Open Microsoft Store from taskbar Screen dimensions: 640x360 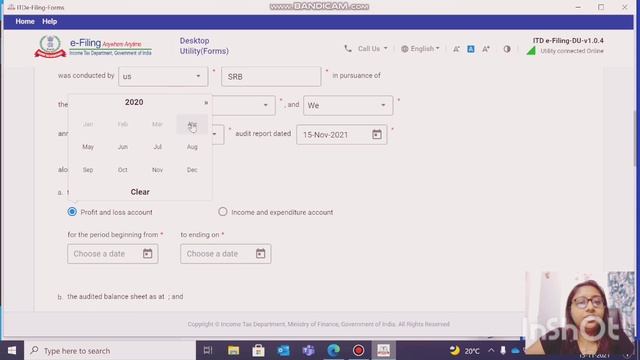tap(258, 351)
